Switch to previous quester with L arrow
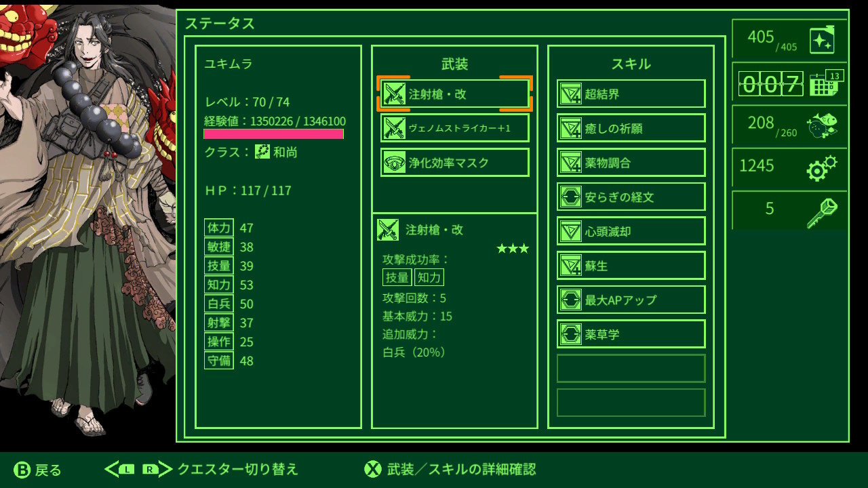This screenshot has height=488, width=868. 121,469
